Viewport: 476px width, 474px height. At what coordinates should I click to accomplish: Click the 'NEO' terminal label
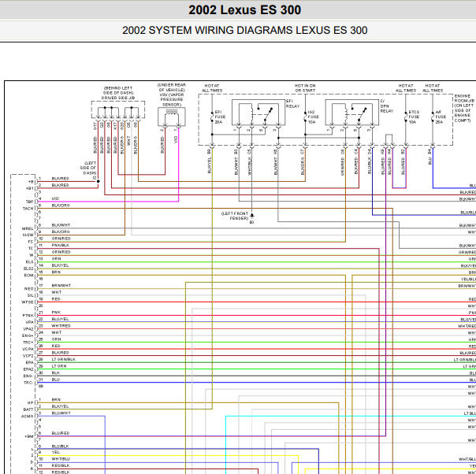(29, 289)
